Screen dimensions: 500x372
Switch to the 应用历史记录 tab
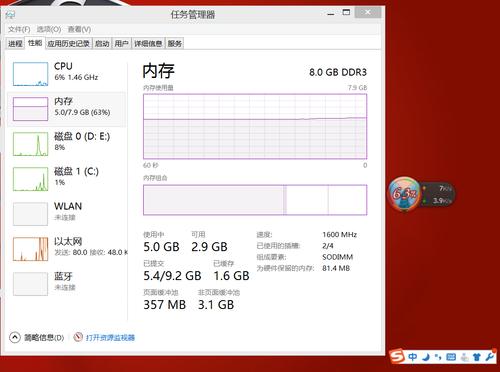point(69,44)
